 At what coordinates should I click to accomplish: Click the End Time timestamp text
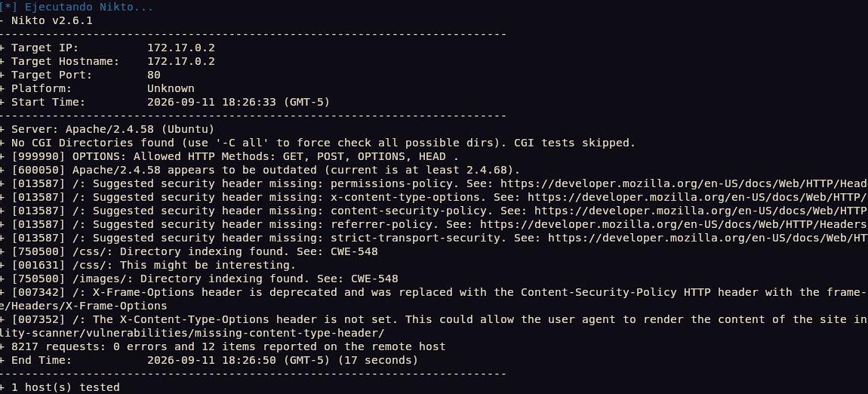pos(282,360)
